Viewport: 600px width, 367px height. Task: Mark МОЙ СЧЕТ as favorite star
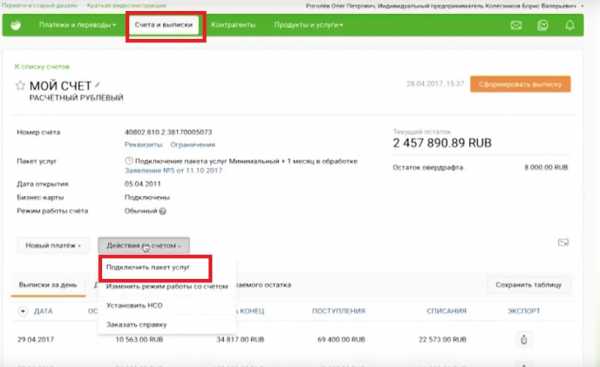click(20, 85)
